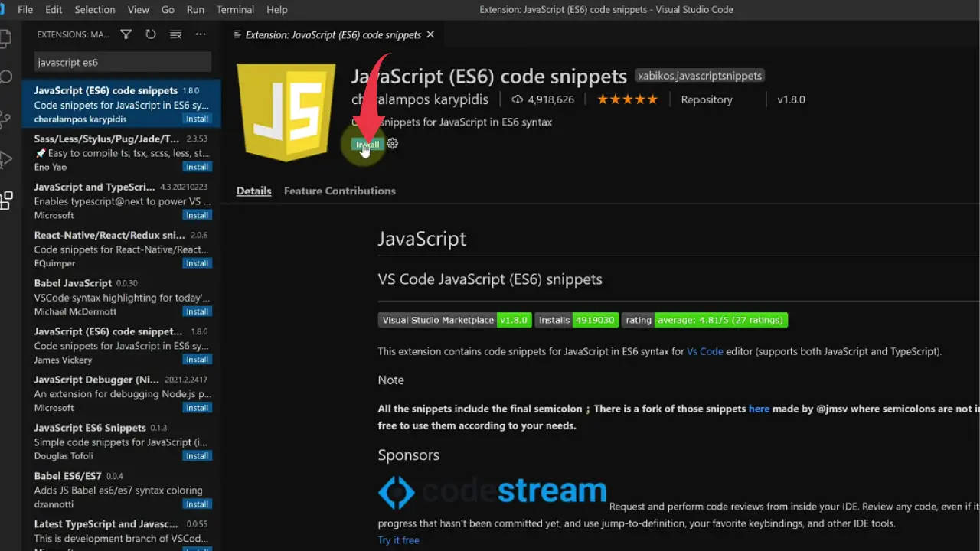Click the 'Try it free' link
Viewport: 980px width, 551px height.
point(399,540)
